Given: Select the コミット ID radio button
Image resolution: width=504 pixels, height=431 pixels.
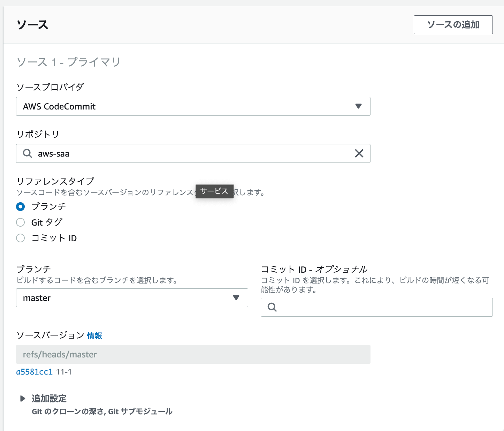Looking at the screenshot, I should (x=21, y=238).
